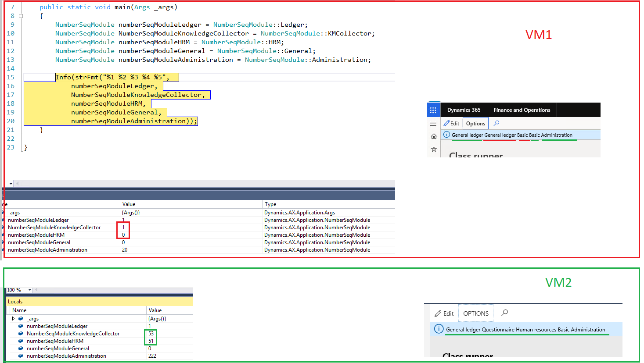Select the numberSeqModuleLedger row in VM1 locals

[198, 220]
